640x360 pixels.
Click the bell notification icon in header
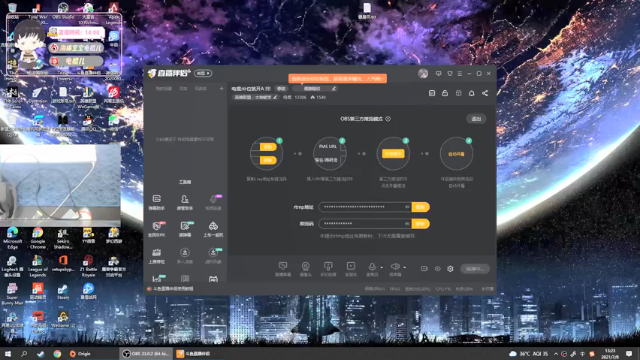click(x=471, y=93)
